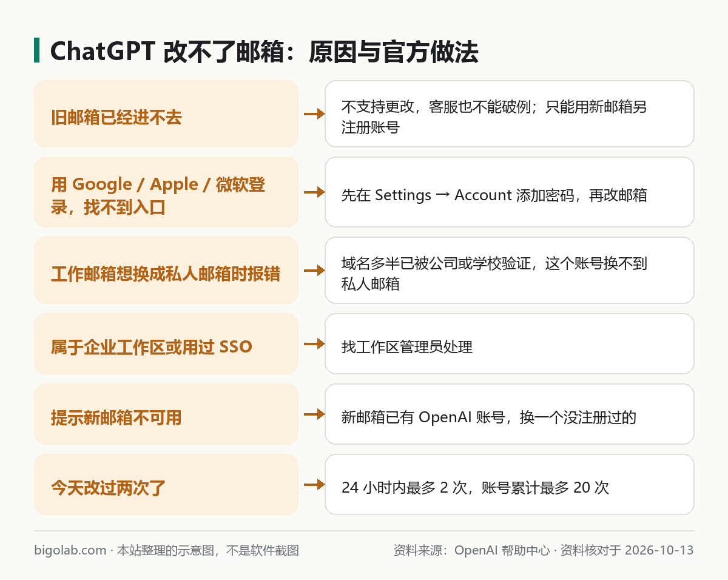
Task: Select the "属于企业工作区或用过 SSO" card
Action: point(166,343)
